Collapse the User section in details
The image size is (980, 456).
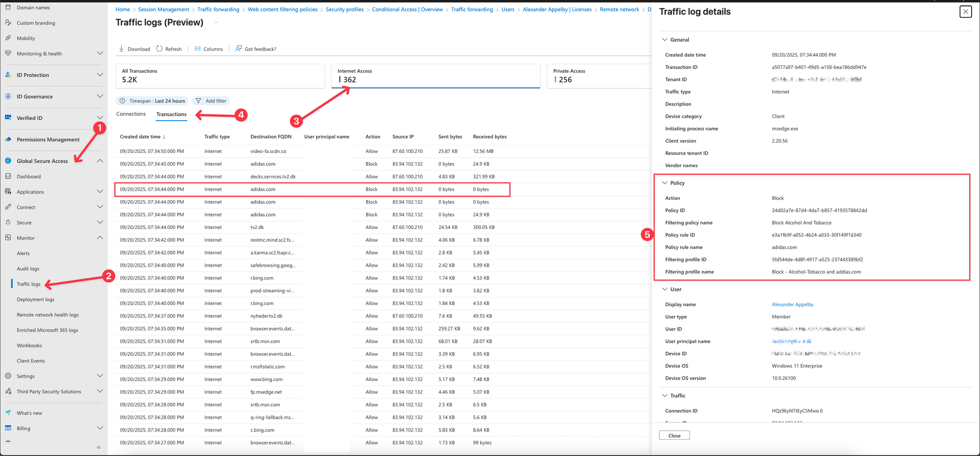(x=665, y=289)
